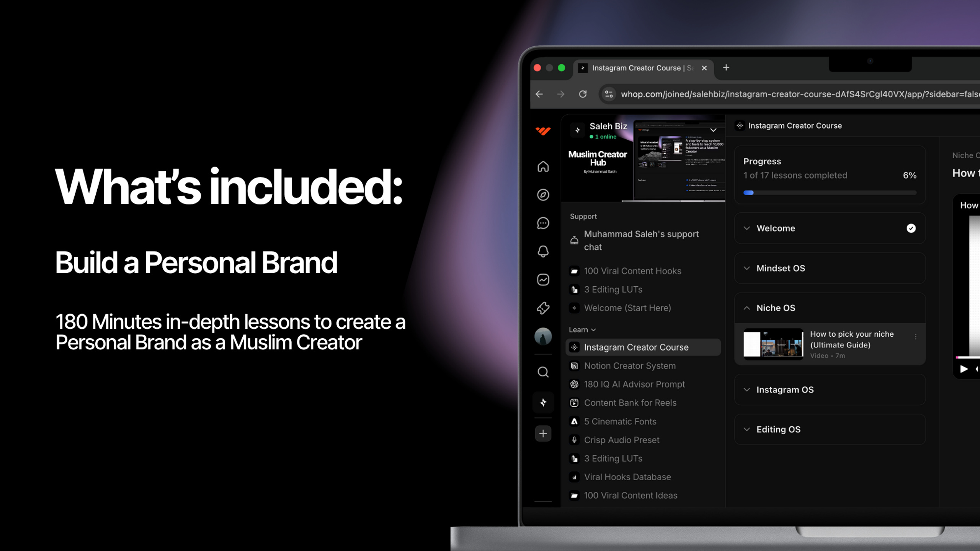Image resolution: width=980 pixels, height=551 pixels.
Task: Expand the Welcome section
Action: (x=830, y=228)
